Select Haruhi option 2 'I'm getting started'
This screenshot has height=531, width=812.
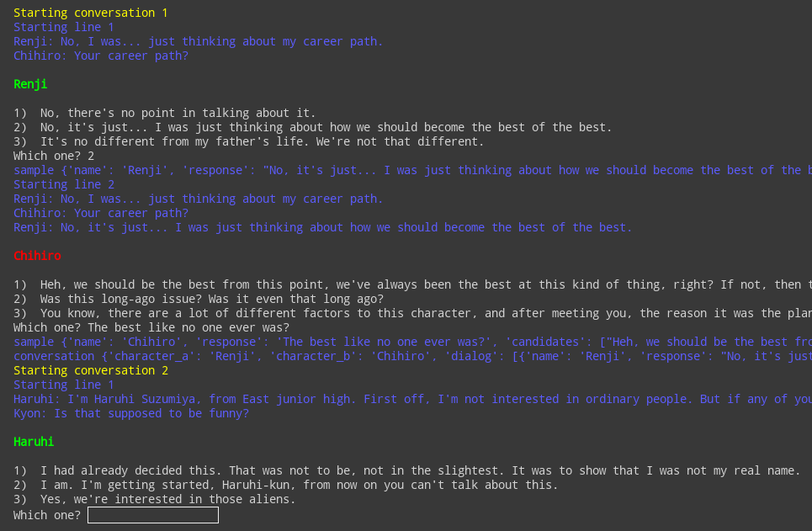tap(286, 485)
